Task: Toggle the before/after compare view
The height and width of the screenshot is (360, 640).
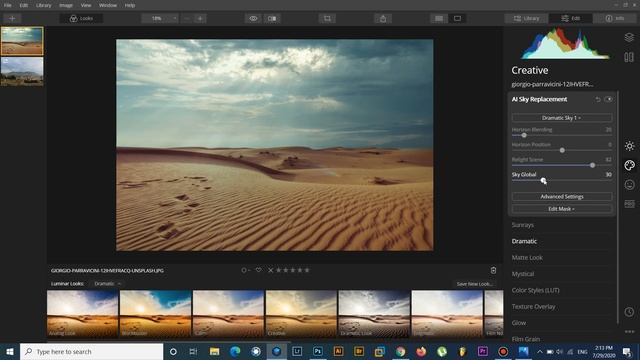Action: pyautogui.click(x=272, y=18)
